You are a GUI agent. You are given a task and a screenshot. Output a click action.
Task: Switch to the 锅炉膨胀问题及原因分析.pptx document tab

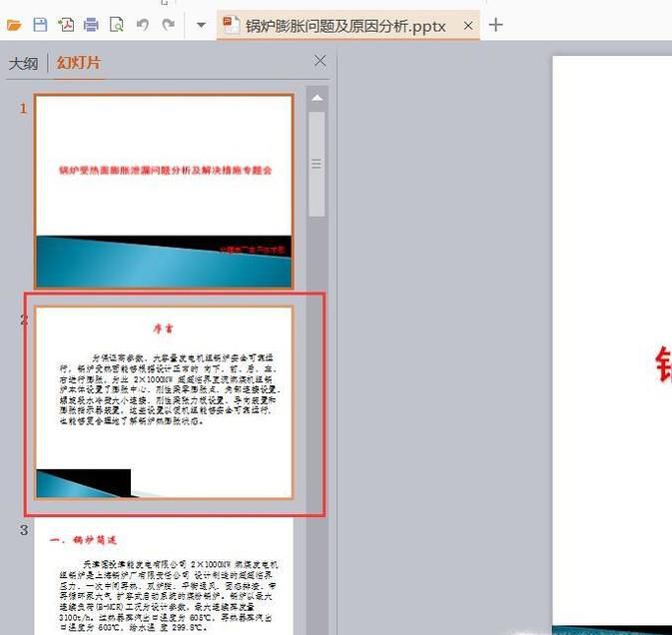[x=347, y=26]
